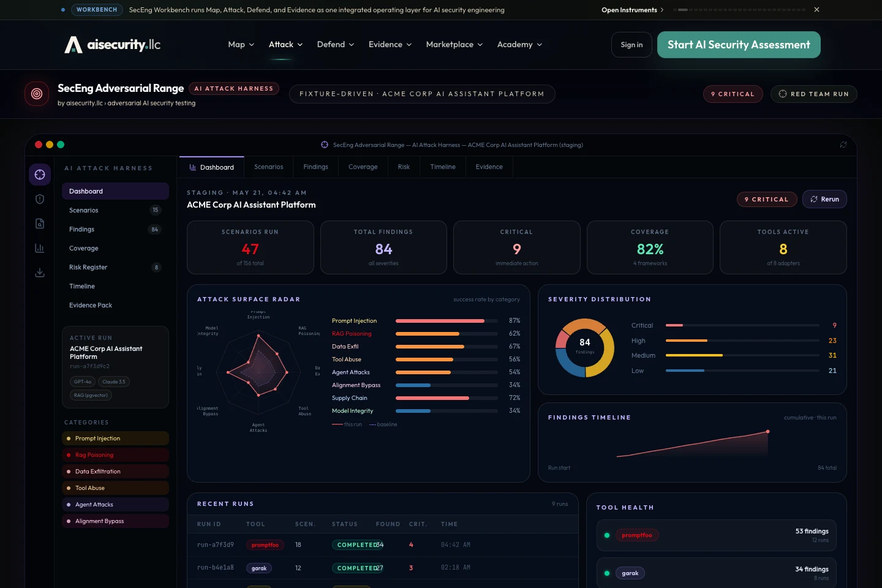Click the banner step progress indicator

(739, 10)
